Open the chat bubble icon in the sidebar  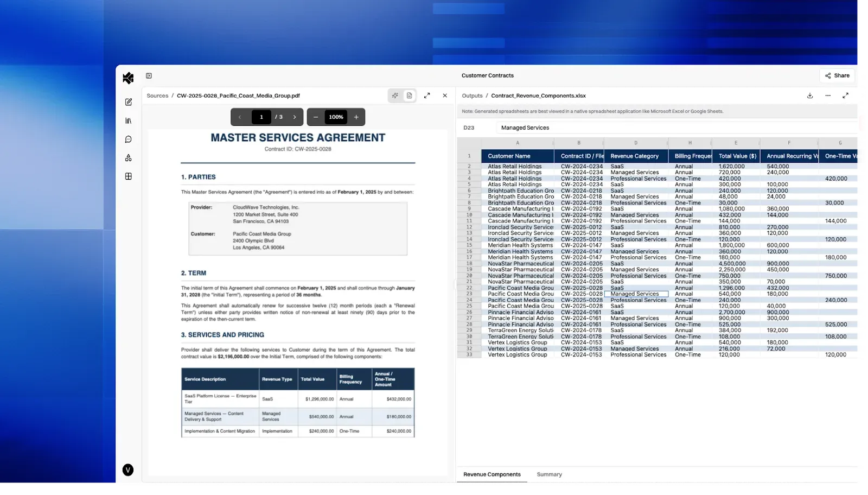click(129, 139)
